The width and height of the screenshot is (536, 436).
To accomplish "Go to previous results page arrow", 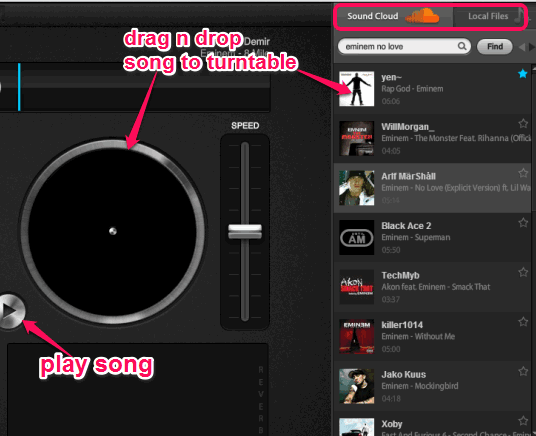I will [522, 47].
